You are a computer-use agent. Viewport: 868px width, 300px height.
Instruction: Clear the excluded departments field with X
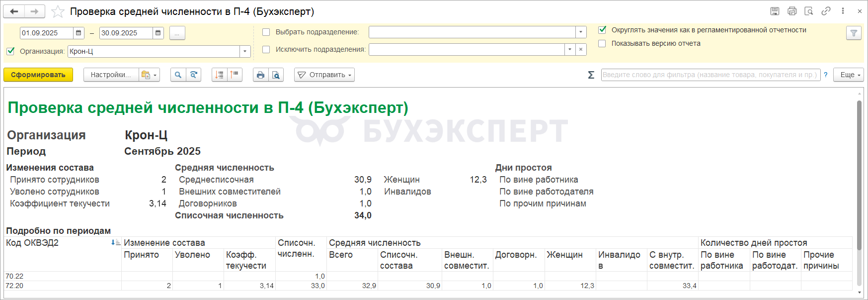(581, 49)
